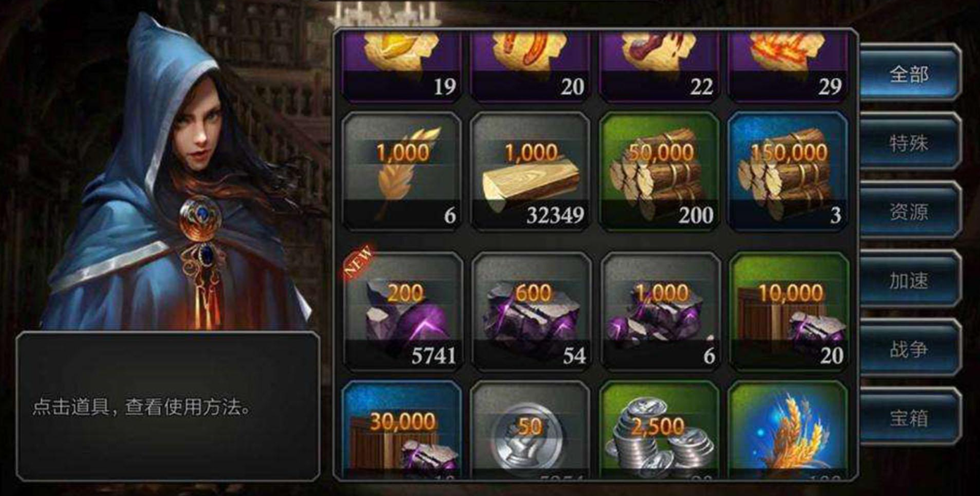Select the 1,000 wheat item with count 6
The height and width of the screenshot is (496, 980).
[x=402, y=171]
